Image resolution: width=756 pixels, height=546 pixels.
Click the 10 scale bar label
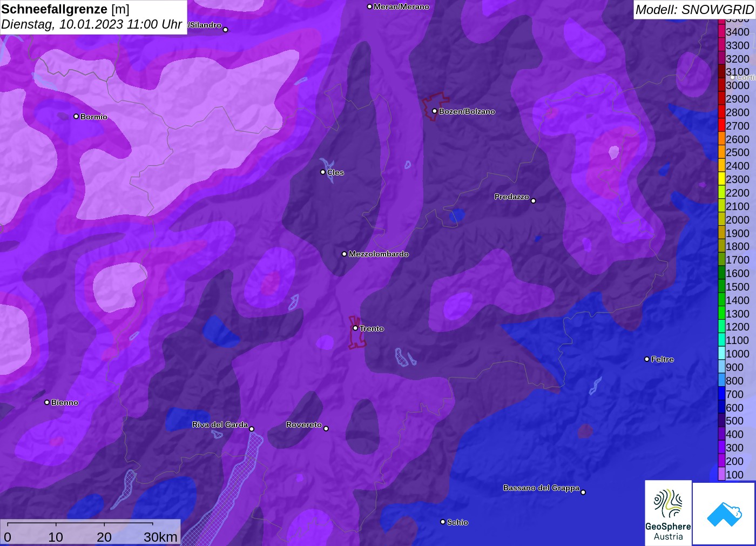(x=56, y=537)
